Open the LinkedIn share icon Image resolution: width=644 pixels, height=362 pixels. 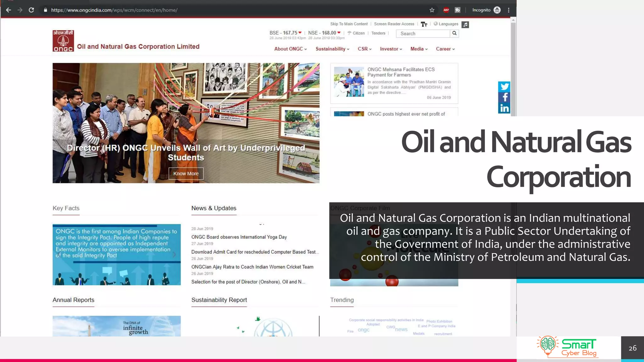(x=504, y=108)
